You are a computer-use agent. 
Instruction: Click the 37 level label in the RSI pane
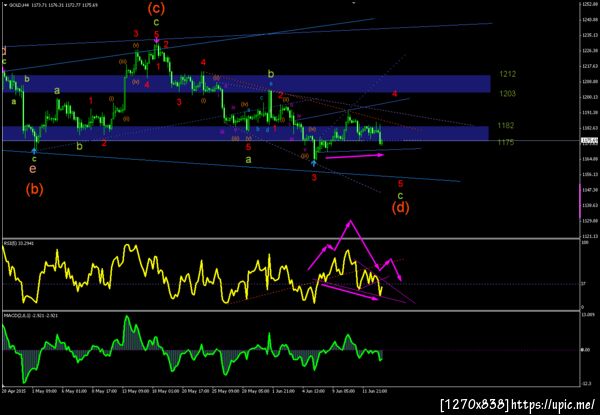[583, 284]
